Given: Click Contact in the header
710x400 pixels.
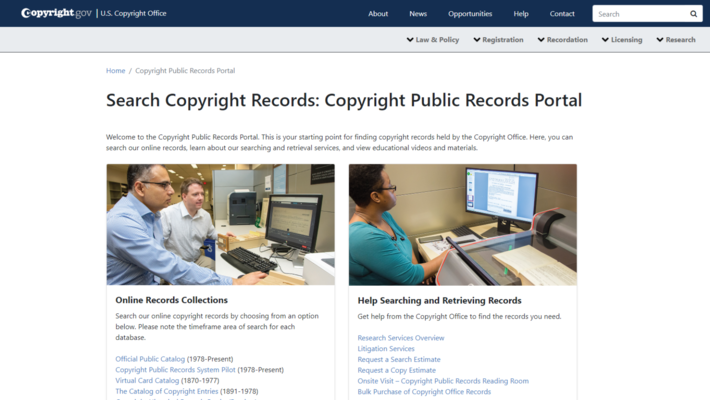Looking at the screenshot, I should (x=562, y=14).
